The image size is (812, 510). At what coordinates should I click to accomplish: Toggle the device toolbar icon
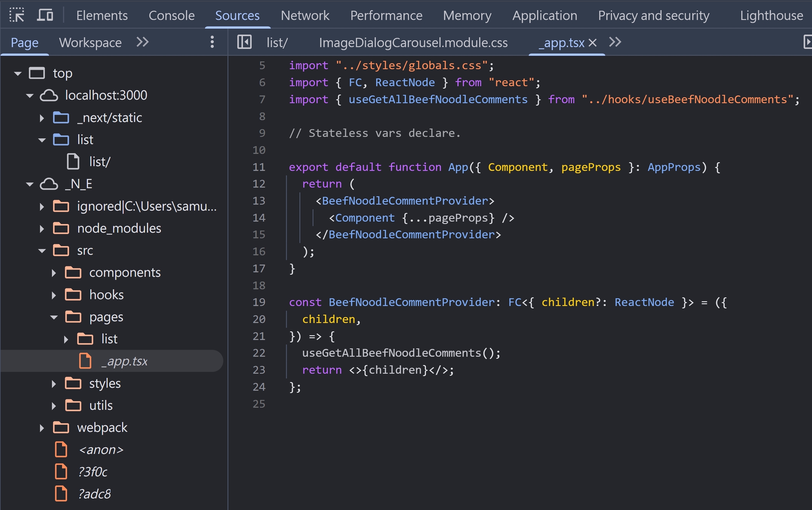(45, 15)
